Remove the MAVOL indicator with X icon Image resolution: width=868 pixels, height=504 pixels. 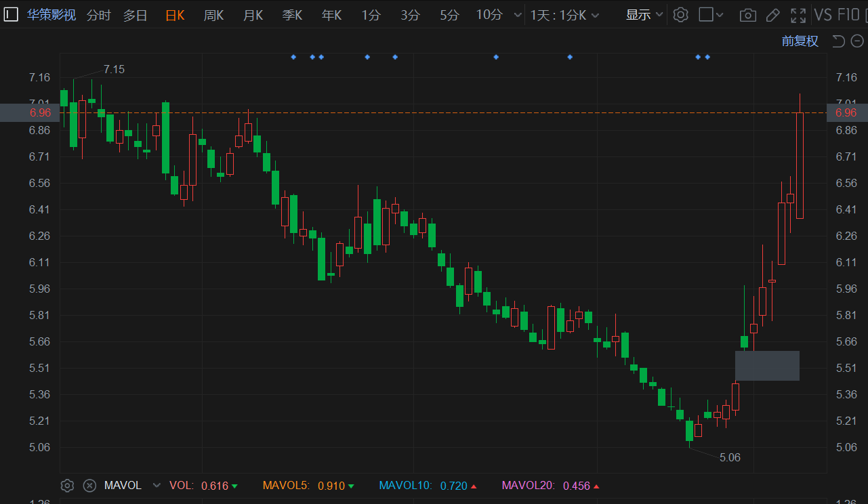pyautogui.click(x=89, y=486)
